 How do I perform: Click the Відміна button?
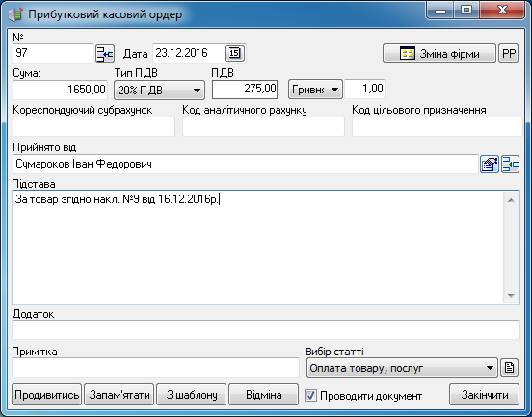pos(264,395)
